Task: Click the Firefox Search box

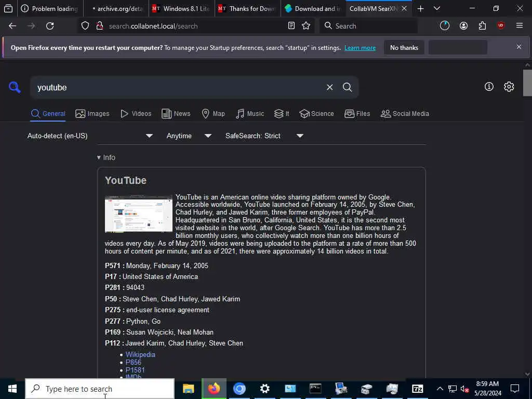Action: [368, 26]
